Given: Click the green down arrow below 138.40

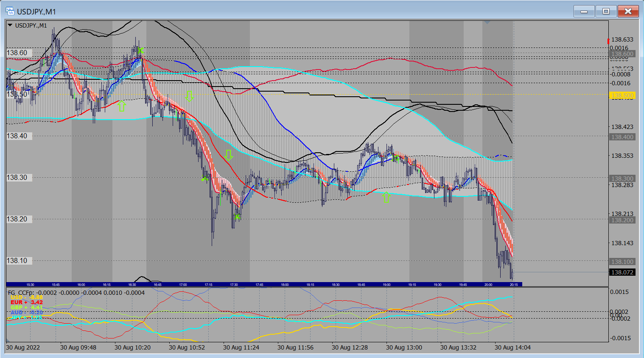Looking at the screenshot, I should click(x=229, y=155).
